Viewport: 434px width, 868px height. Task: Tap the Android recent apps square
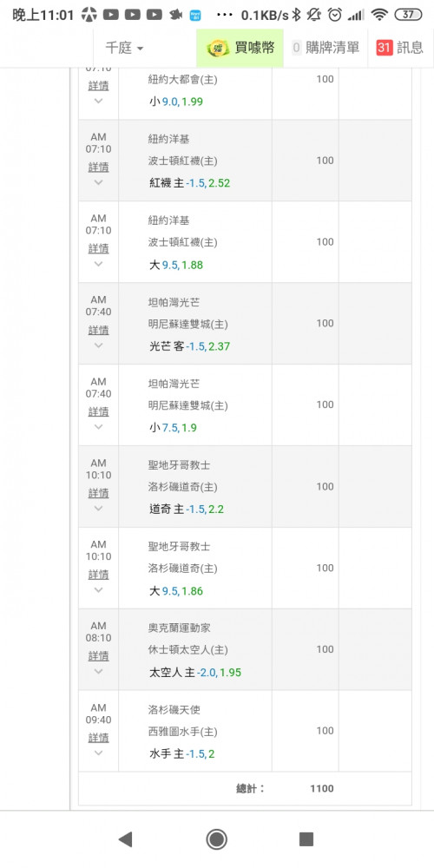pos(306,839)
